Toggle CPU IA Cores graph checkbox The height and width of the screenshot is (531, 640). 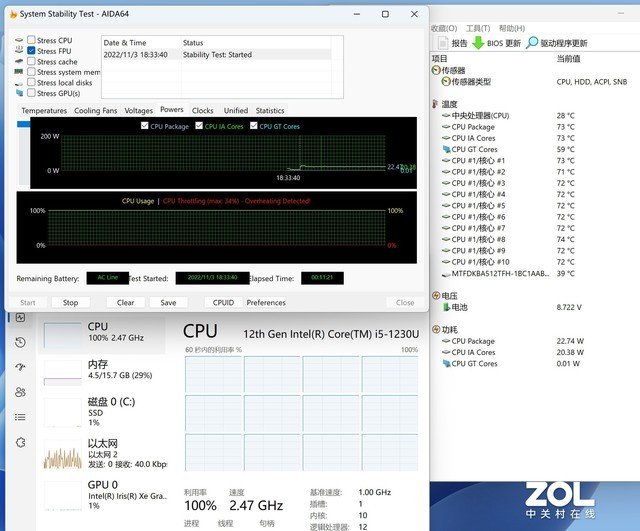point(199,126)
